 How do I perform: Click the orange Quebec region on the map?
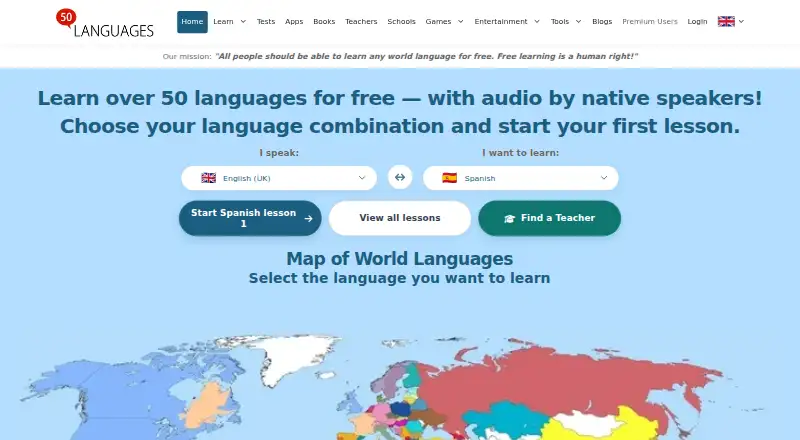[x=207, y=406]
